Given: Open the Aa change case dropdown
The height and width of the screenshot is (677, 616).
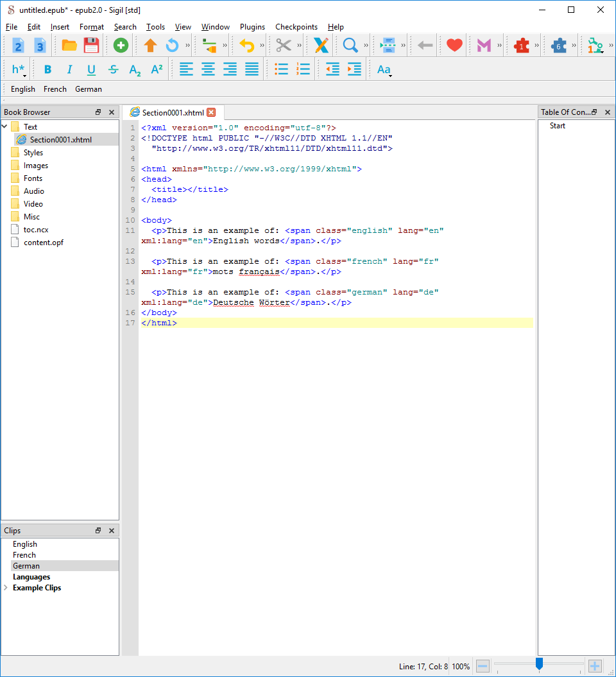Looking at the screenshot, I should click(x=384, y=70).
